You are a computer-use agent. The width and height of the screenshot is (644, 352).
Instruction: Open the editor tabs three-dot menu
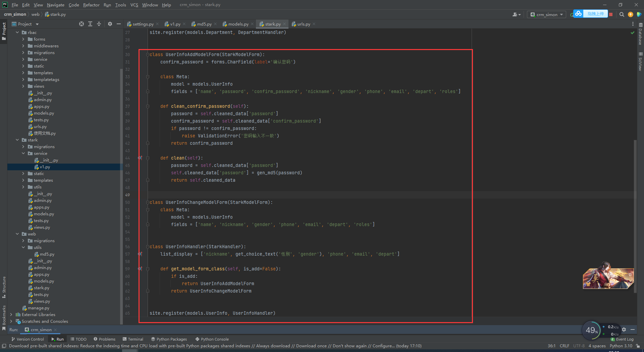pos(633,24)
